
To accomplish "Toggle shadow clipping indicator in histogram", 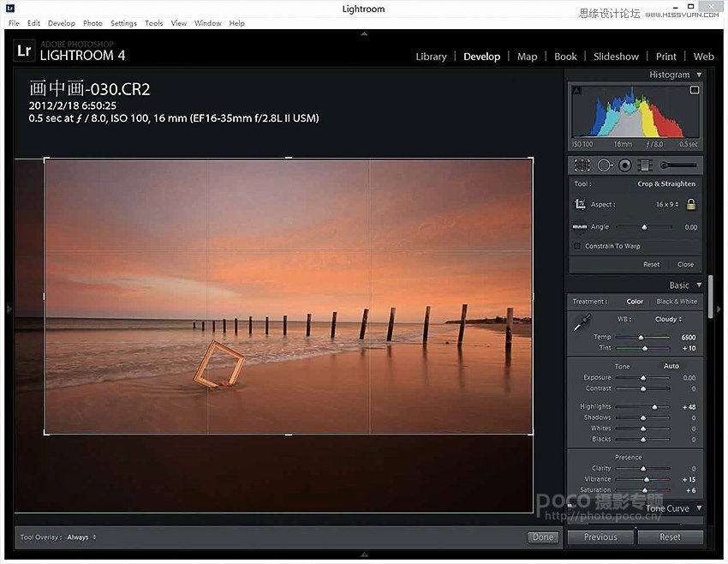I will [576, 90].
